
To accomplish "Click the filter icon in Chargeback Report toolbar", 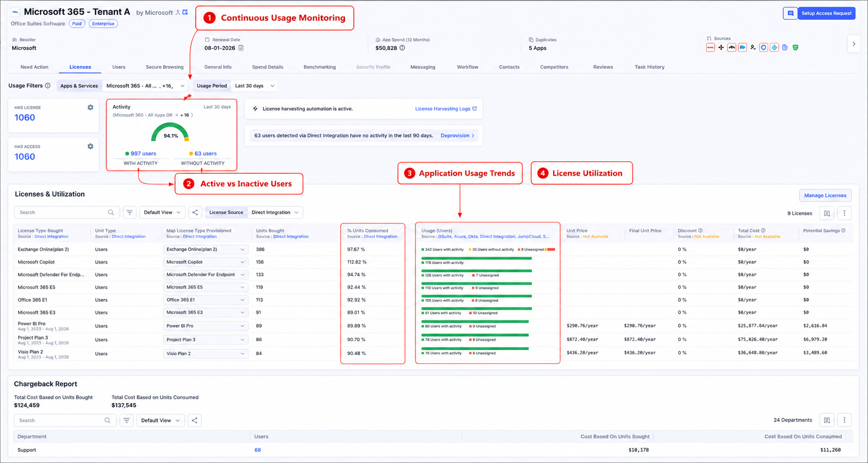I will tap(127, 420).
